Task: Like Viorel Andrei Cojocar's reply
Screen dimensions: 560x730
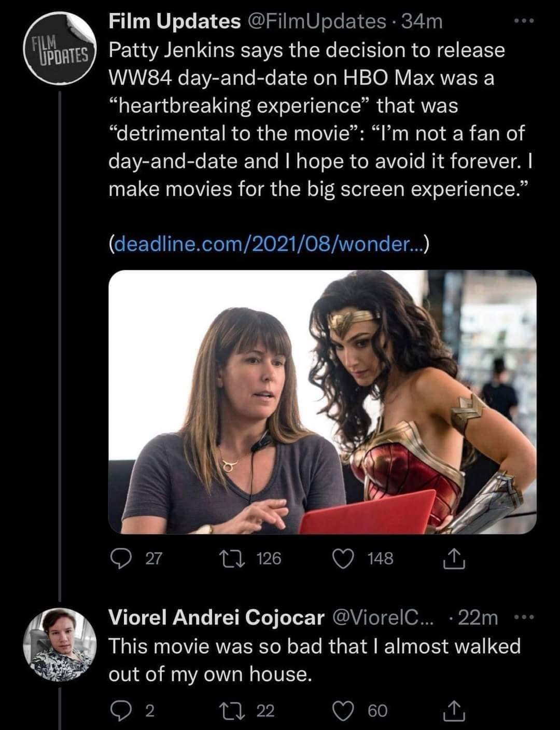Action: click(x=343, y=710)
